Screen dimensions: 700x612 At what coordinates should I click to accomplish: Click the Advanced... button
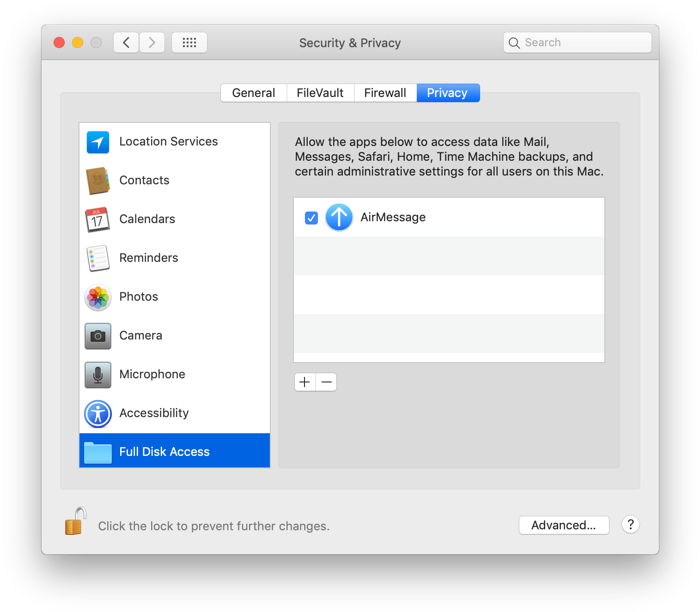click(x=564, y=525)
